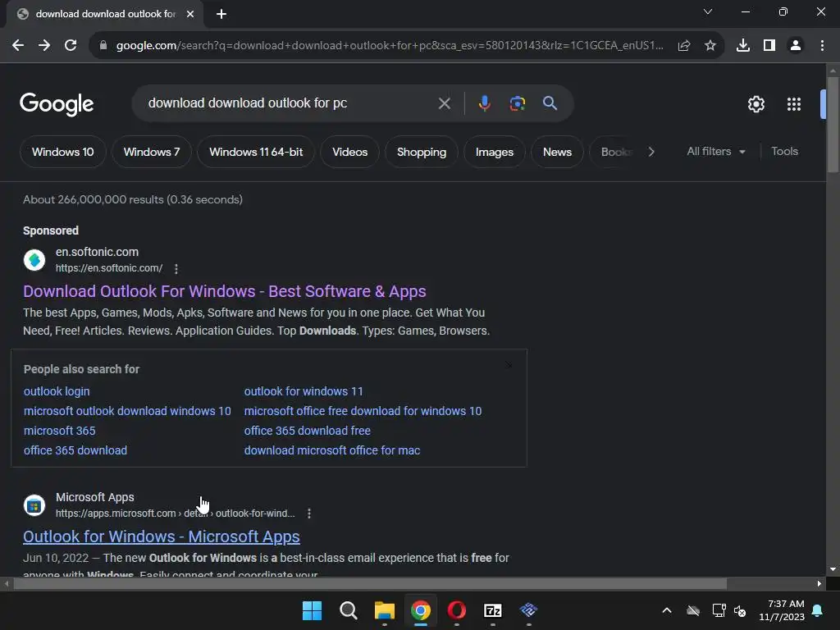Click the vertical scrollbar thumb
This screenshot has height=630, width=840.
coord(833,125)
